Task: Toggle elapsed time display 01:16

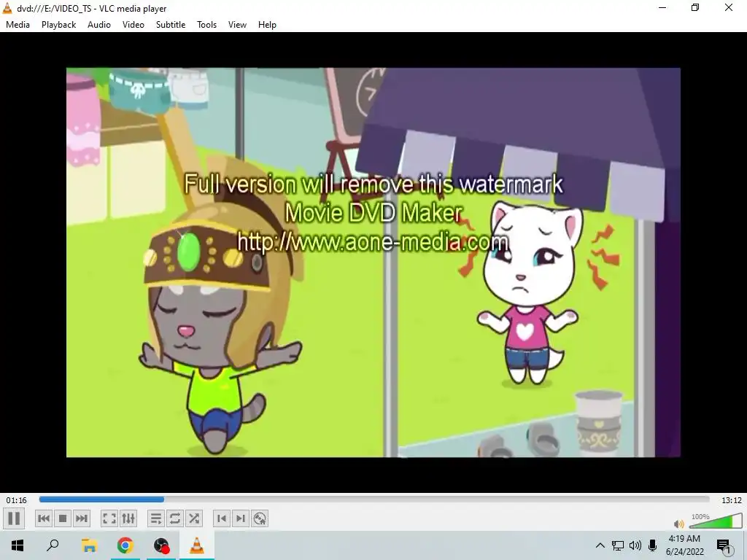Action: 16,500
